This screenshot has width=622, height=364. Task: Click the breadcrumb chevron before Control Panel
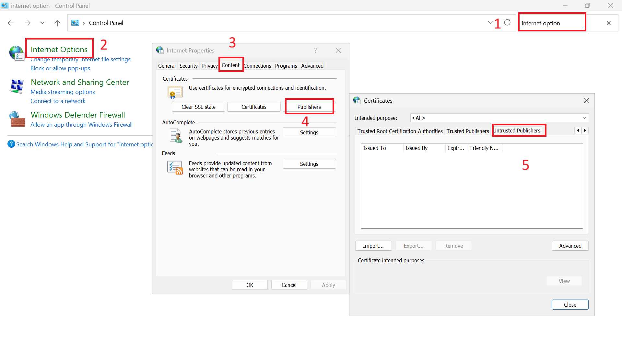84,23
